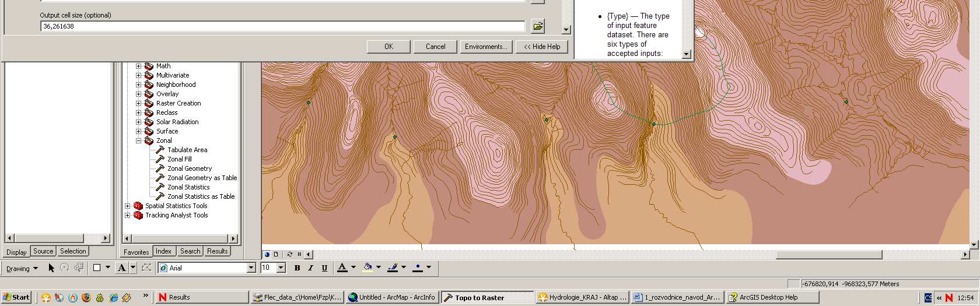The width and height of the screenshot is (980, 306).
Task: Open the font color dropdown arrow
Action: 353,268
